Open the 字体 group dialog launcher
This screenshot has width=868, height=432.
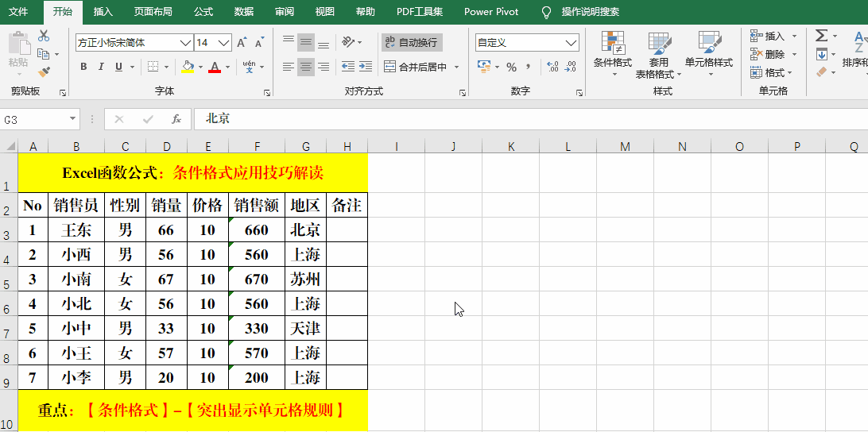(x=267, y=93)
